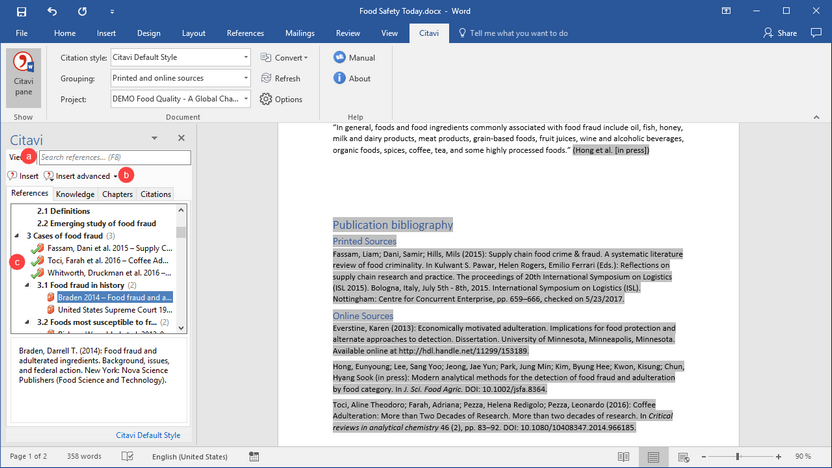Open the Citavi Manual

click(x=354, y=57)
